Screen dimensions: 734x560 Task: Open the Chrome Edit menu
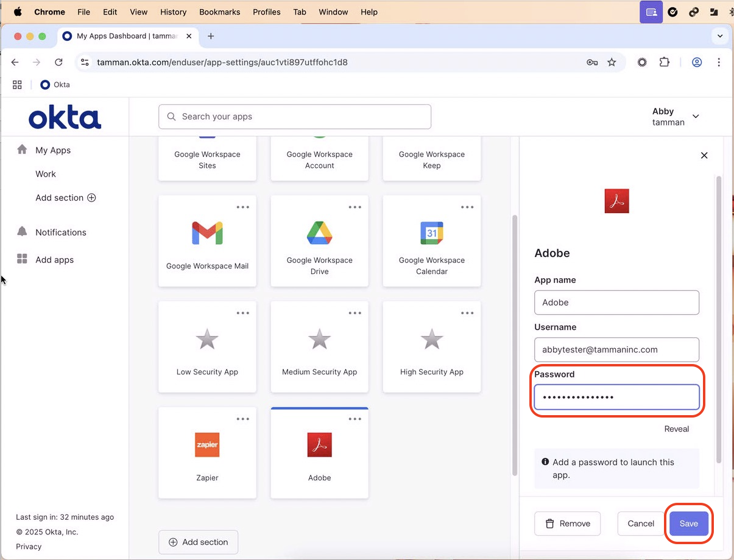tap(110, 12)
